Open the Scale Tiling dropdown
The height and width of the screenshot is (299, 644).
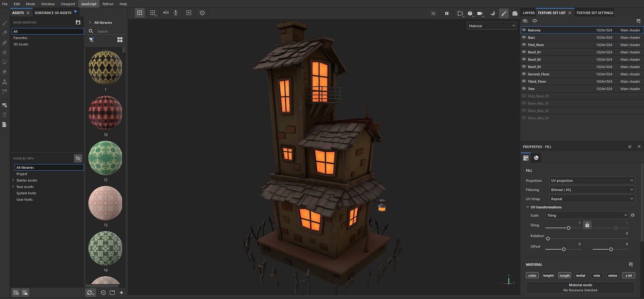coord(587,215)
